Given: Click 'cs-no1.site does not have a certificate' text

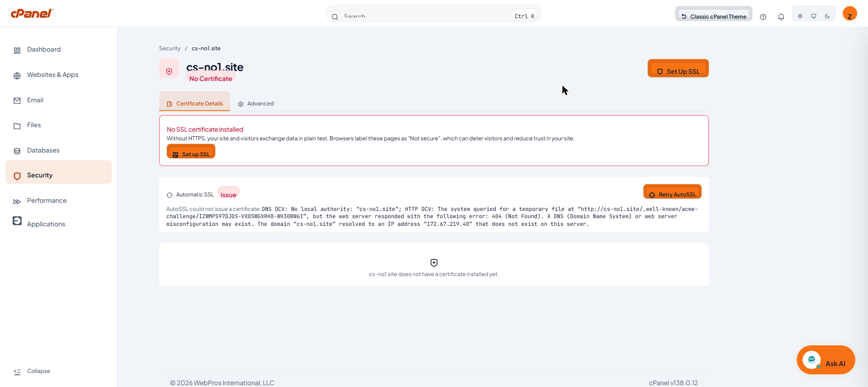Looking at the screenshot, I should (x=434, y=274).
